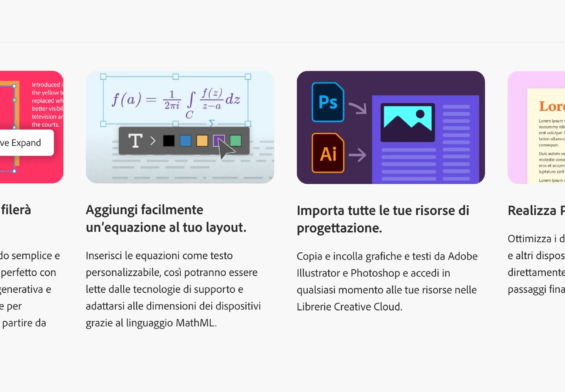The height and width of the screenshot is (392, 565).
Task: Open the equation illustration card image
Action: 180,127
